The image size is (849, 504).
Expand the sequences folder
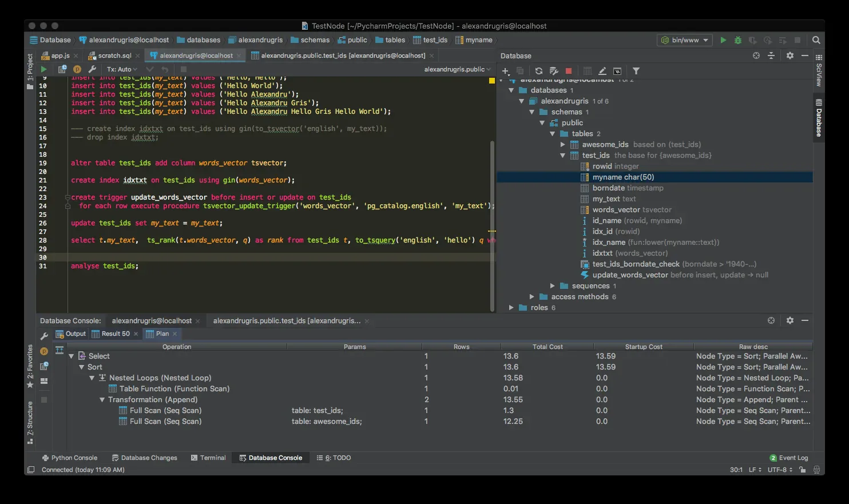pos(553,286)
